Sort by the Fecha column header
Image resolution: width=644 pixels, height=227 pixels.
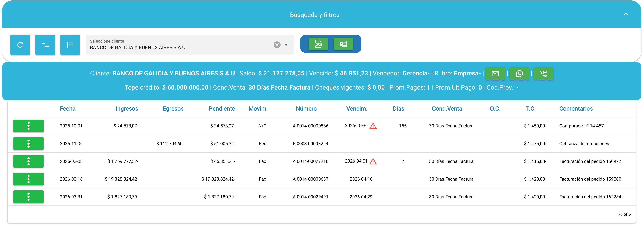pyautogui.click(x=68, y=109)
